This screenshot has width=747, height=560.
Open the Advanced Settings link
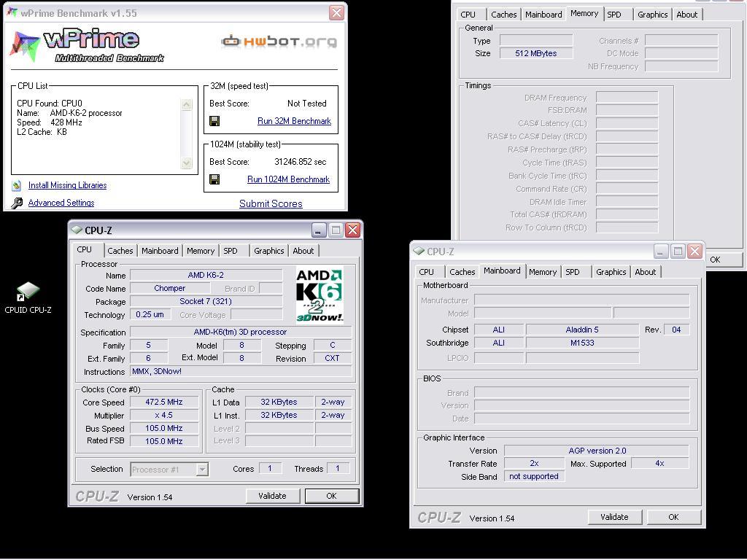[61, 203]
